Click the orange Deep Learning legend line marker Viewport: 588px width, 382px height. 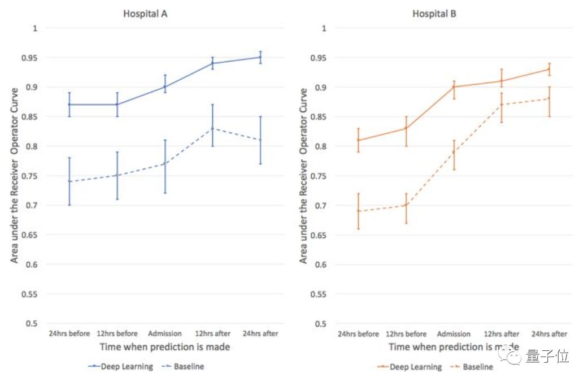(x=382, y=367)
